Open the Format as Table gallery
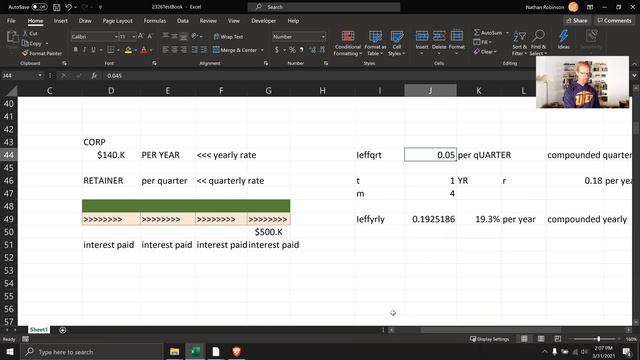The image size is (640, 360). pos(375,43)
